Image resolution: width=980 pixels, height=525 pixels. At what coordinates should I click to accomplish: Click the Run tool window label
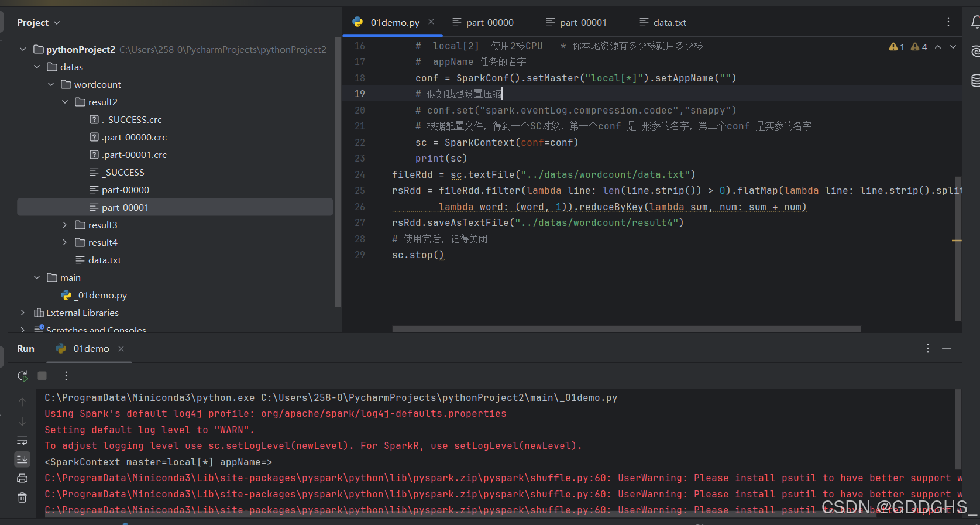click(26, 348)
